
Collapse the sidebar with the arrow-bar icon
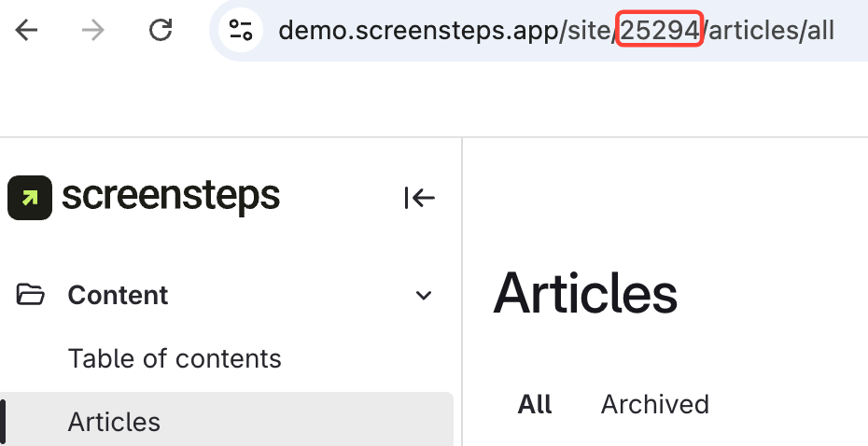pos(419,198)
